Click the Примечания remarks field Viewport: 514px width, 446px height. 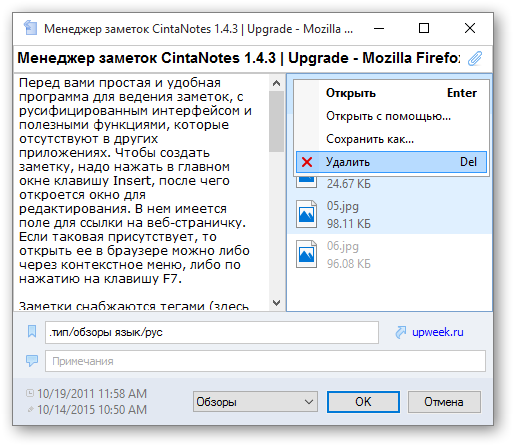click(265, 361)
